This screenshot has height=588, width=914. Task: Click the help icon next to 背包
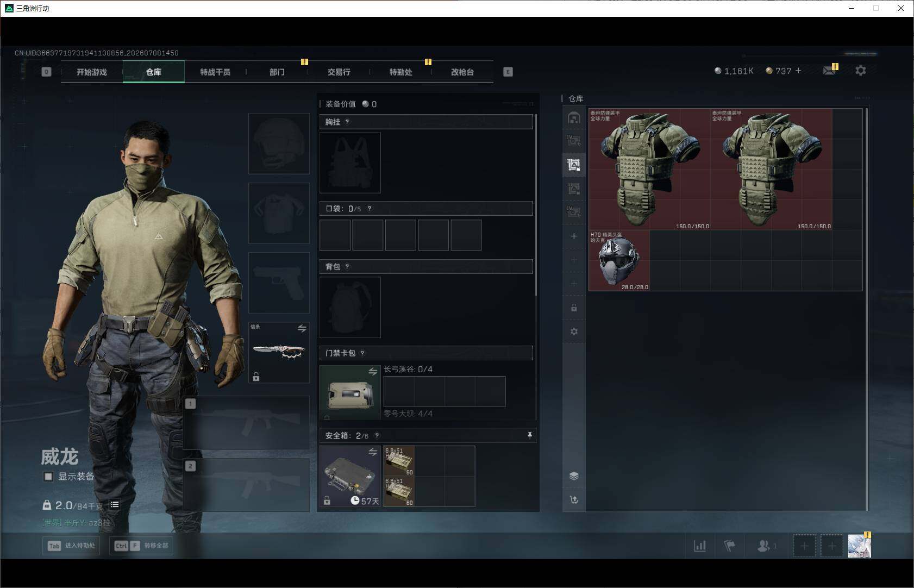[347, 266]
